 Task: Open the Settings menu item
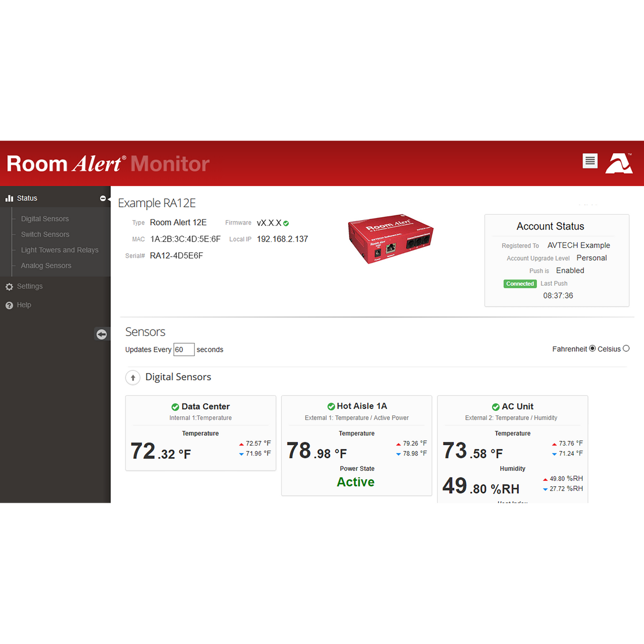tap(29, 286)
